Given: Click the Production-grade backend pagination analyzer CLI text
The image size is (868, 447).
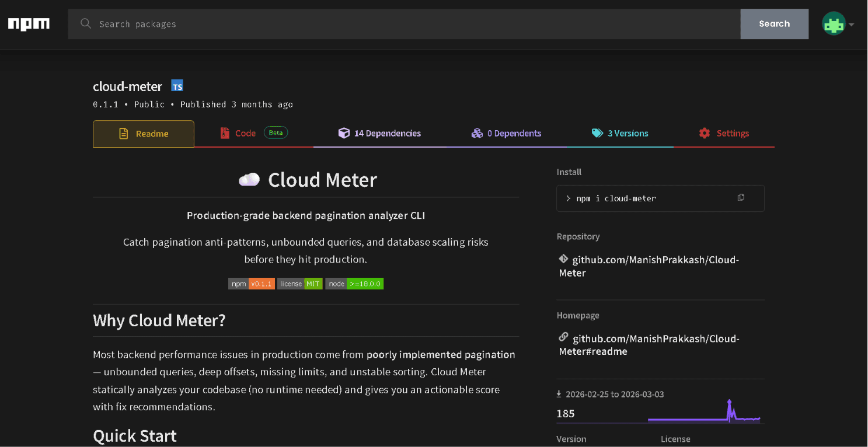Looking at the screenshot, I should click(306, 215).
